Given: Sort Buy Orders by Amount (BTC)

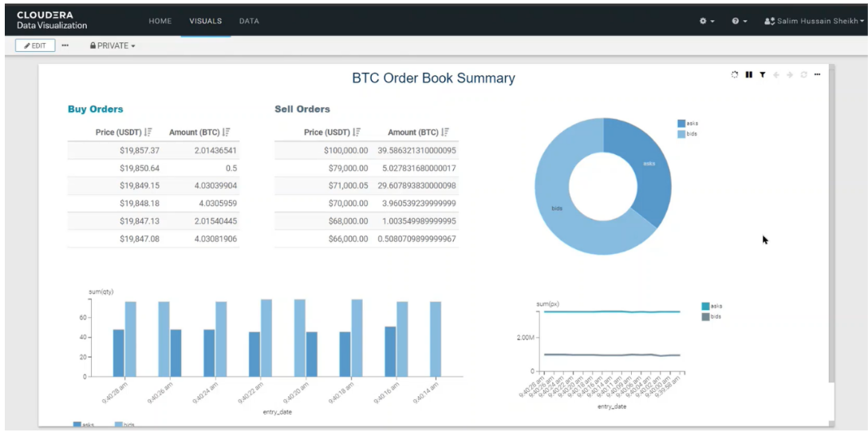Looking at the screenshot, I should (x=226, y=133).
